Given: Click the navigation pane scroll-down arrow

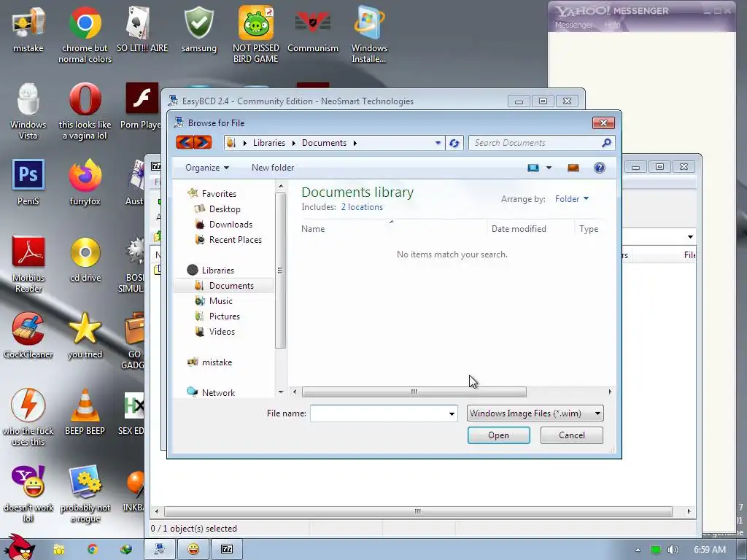Looking at the screenshot, I should [281, 392].
